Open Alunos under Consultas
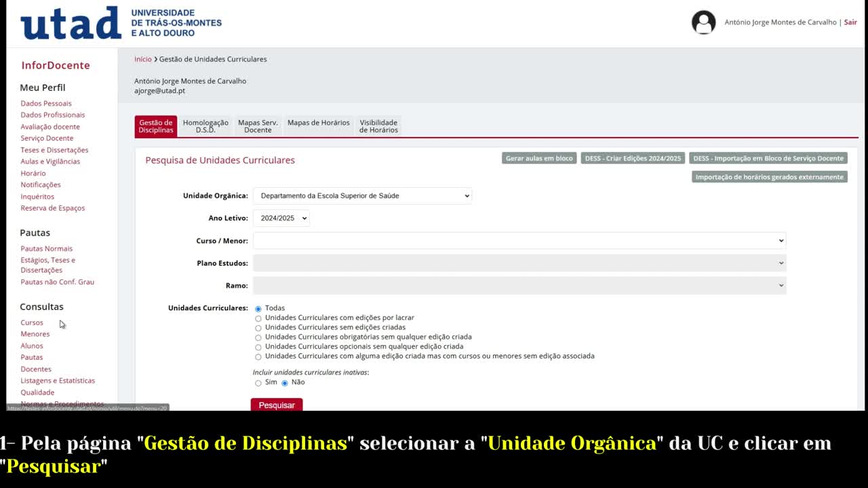Image resolution: width=868 pixels, height=488 pixels. coord(32,346)
